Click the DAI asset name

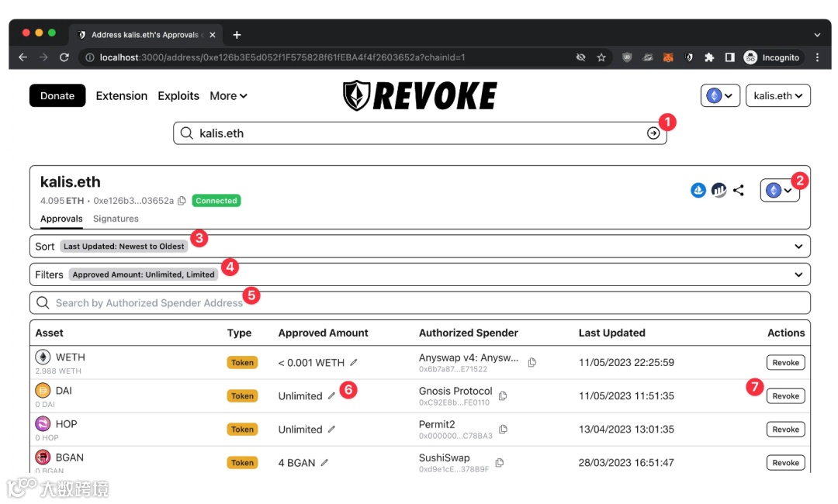click(x=64, y=390)
